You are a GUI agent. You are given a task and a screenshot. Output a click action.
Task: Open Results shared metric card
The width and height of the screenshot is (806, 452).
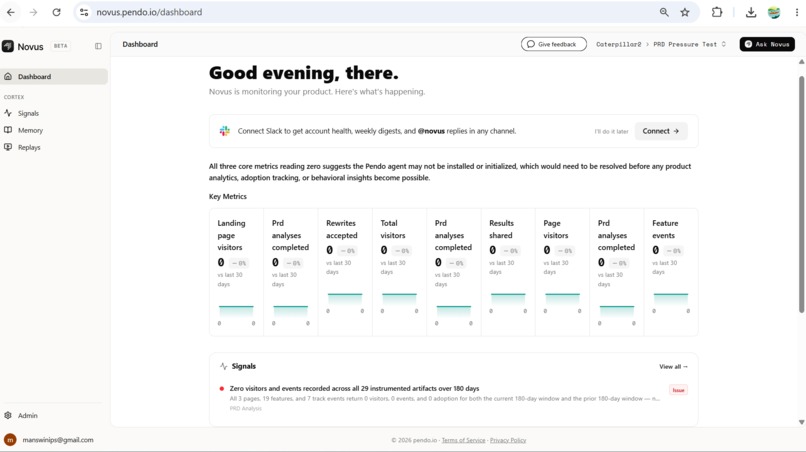(x=508, y=273)
